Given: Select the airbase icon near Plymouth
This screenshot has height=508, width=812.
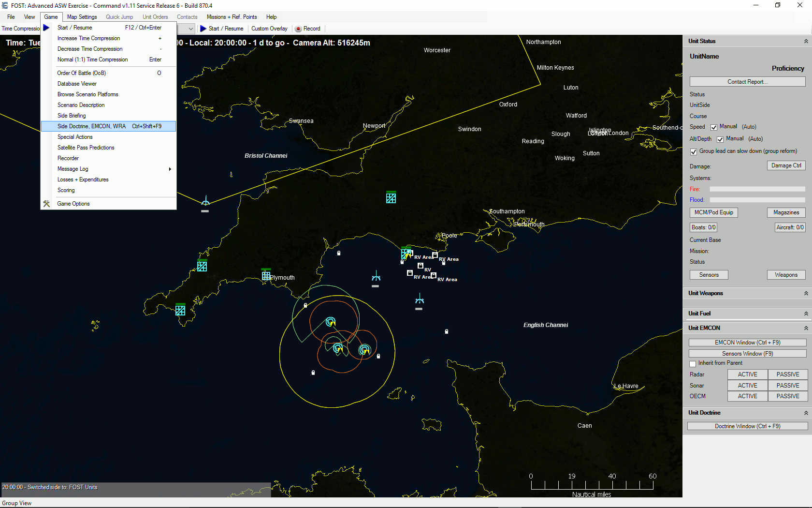Looking at the screenshot, I should click(266, 275).
